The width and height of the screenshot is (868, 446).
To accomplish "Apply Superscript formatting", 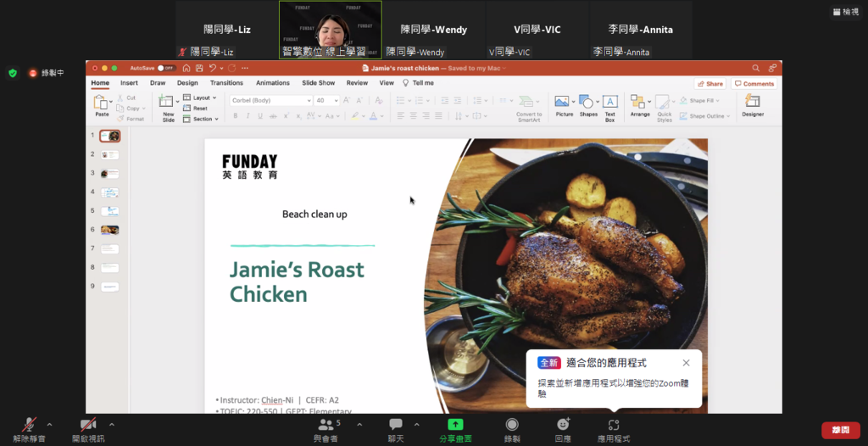I will click(x=287, y=116).
